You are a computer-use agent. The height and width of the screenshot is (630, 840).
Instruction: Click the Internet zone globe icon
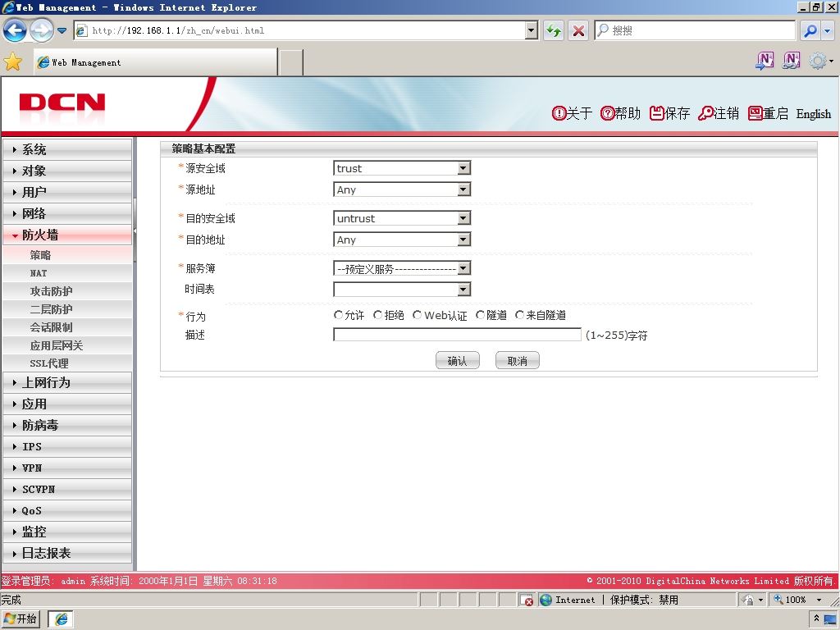[546, 600]
